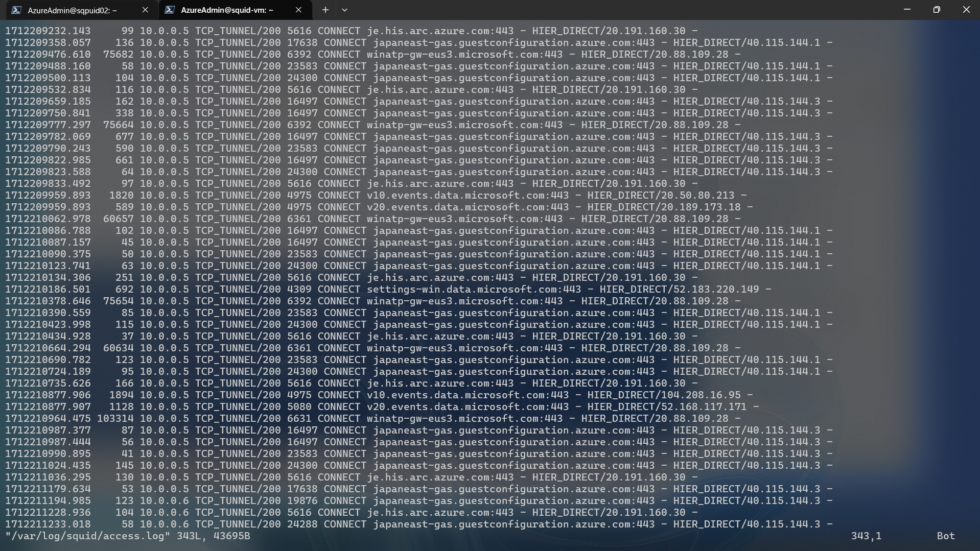Click duration value 60634
The width and height of the screenshot is (980, 551).
[119, 348]
